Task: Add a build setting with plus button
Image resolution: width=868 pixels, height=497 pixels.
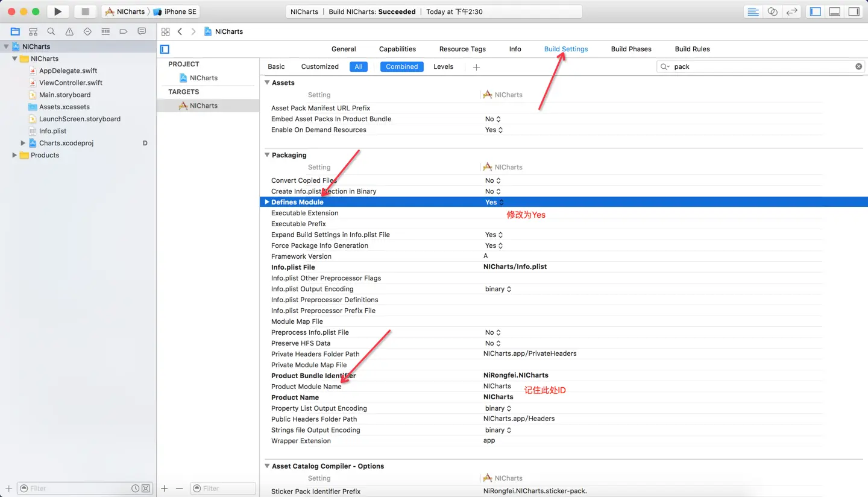Action: click(x=476, y=67)
